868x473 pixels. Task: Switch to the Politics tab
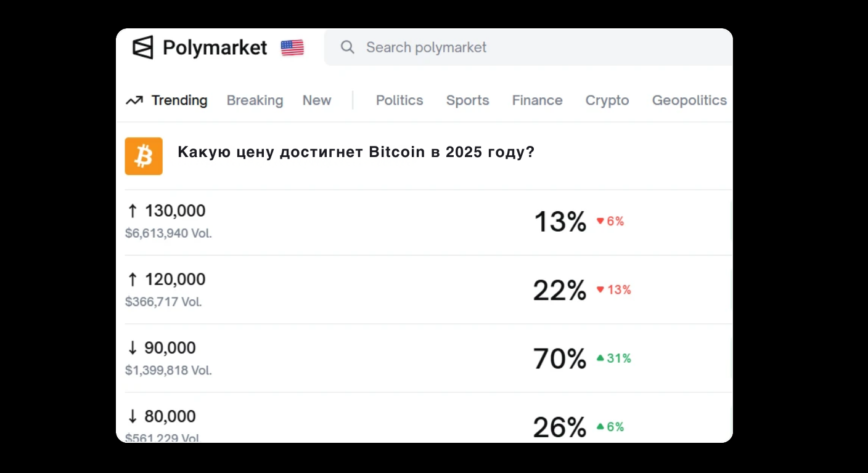point(399,100)
